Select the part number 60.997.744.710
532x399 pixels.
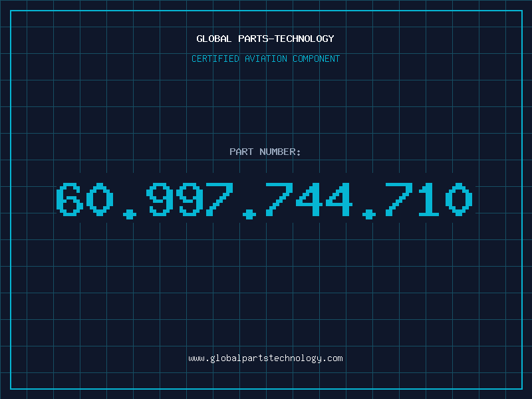(264, 200)
